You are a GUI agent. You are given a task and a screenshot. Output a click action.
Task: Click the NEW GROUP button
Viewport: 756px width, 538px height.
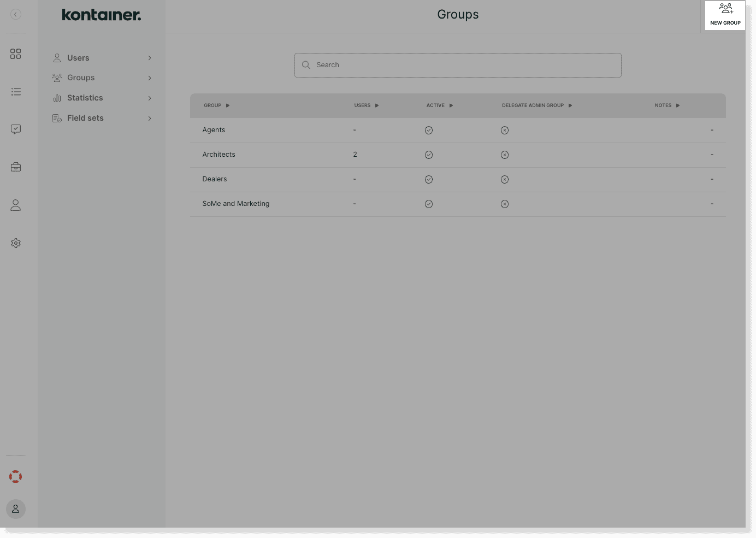click(x=725, y=14)
